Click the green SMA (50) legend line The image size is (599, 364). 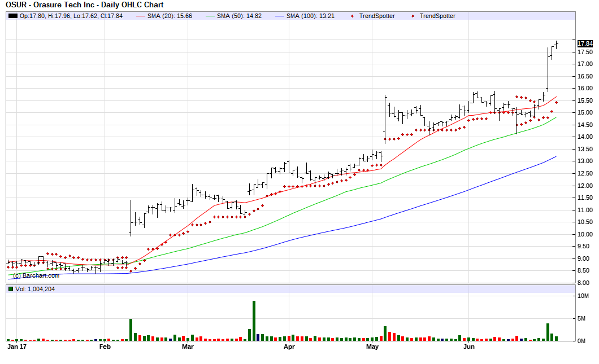210,16
